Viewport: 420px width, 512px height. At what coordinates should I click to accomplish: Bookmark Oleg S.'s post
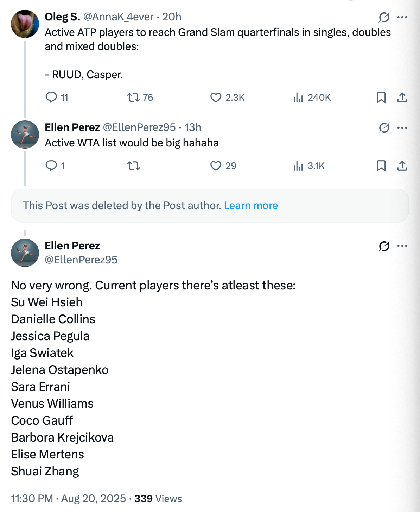(x=381, y=98)
